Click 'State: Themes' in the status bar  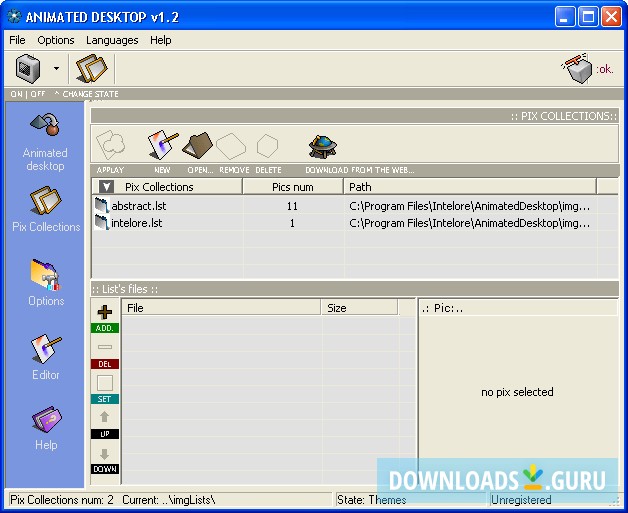tap(371, 500)
